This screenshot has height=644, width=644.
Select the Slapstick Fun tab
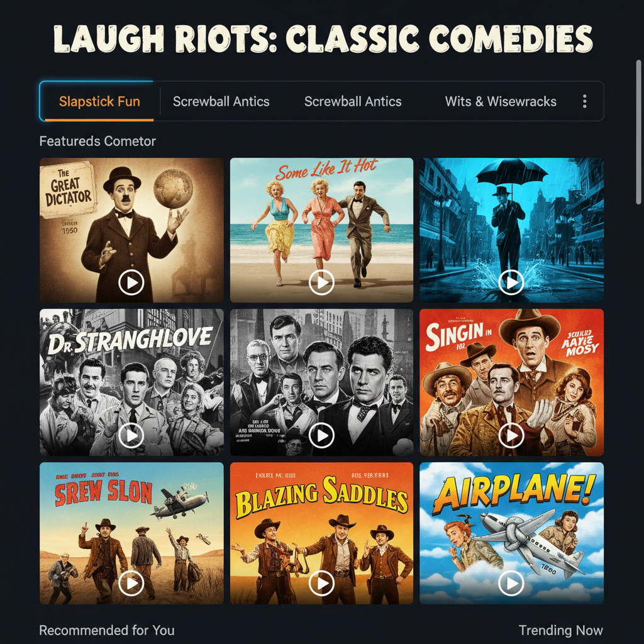(x=99, y=101)
